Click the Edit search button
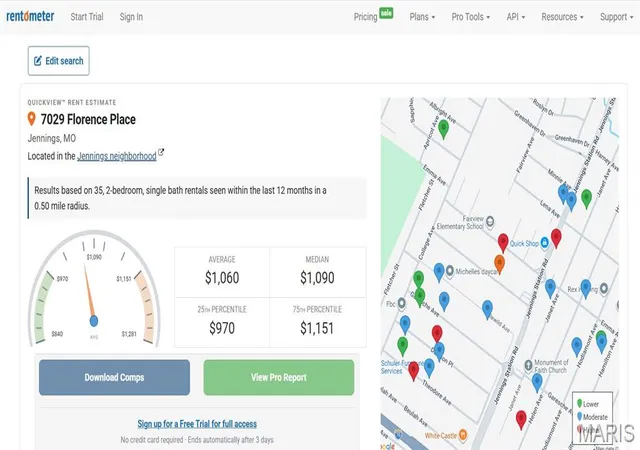640x450 pixels. [59, 61]
